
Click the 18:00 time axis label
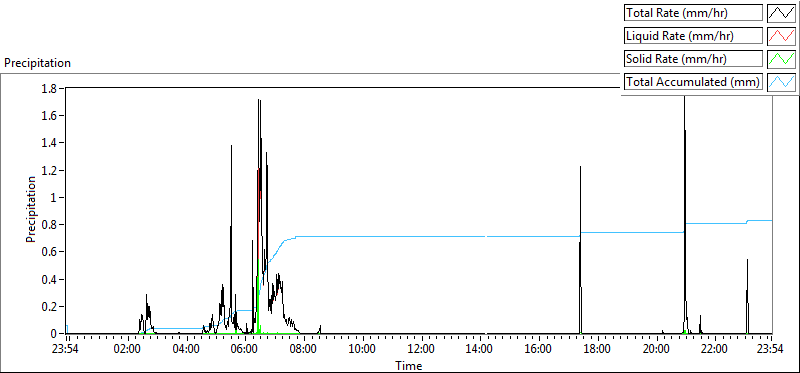pyautogui.click(x=597, y=350)
